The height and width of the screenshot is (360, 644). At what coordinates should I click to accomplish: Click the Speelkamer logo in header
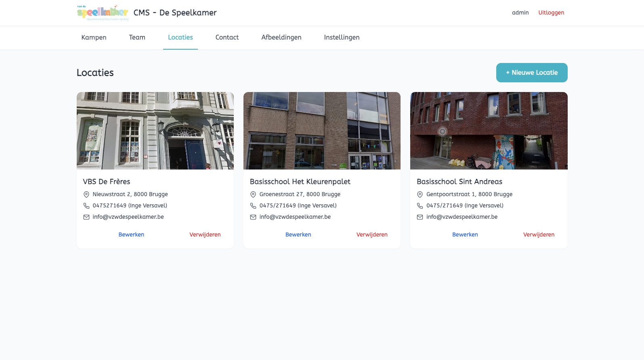(x=103, y=13)
